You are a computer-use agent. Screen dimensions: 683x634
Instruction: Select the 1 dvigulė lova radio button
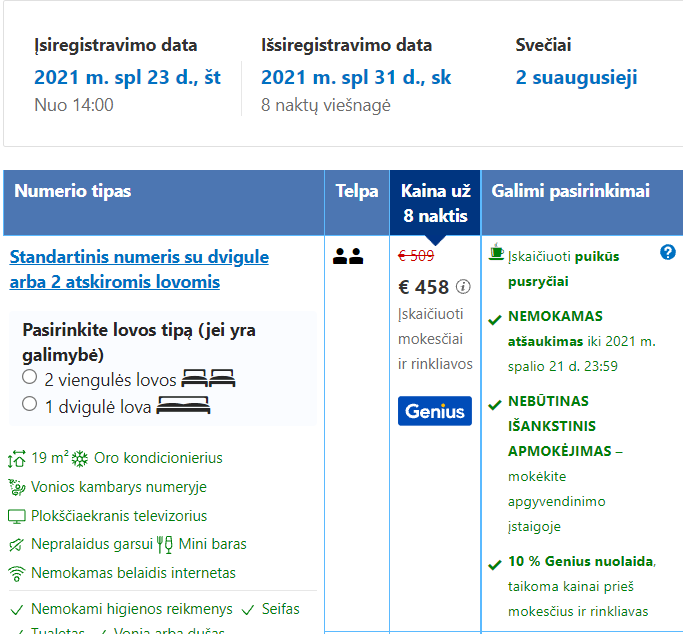coord(29,404)
